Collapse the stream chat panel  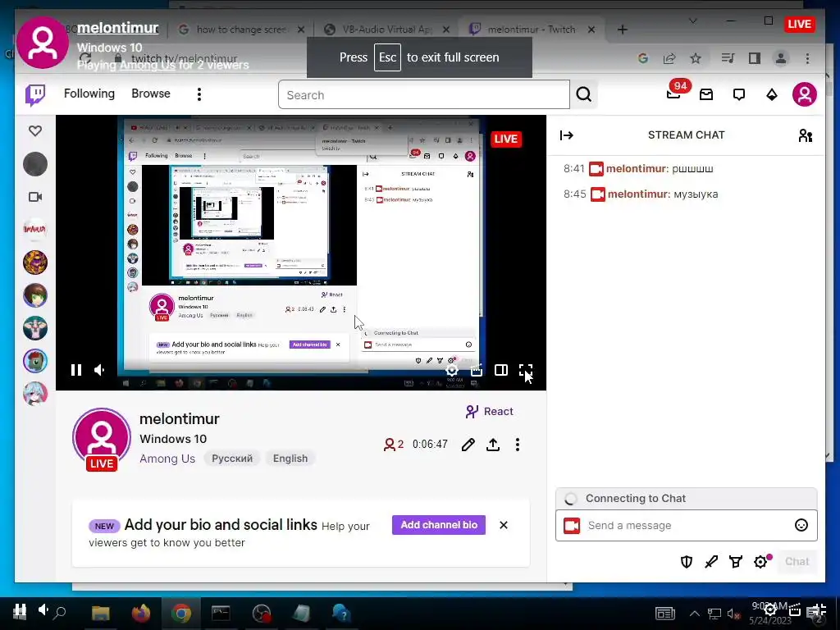point(566,135)
